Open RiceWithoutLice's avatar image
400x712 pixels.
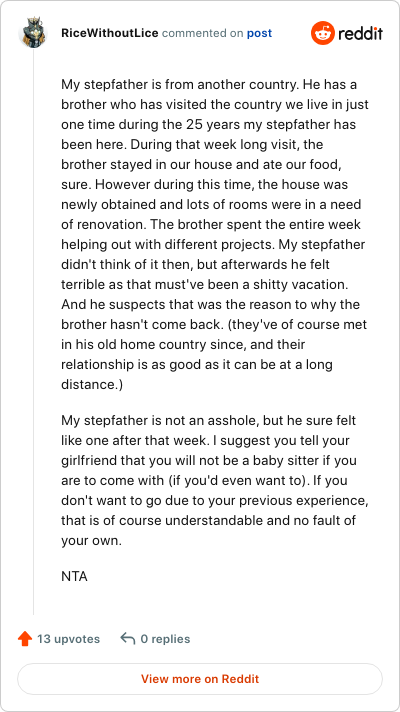pos(33,33)
